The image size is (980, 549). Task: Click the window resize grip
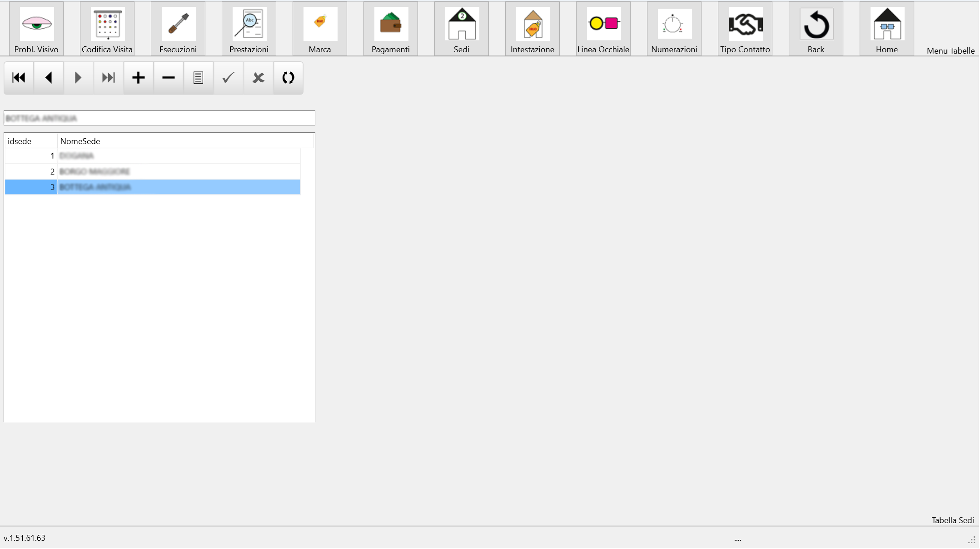coord(971,540)
